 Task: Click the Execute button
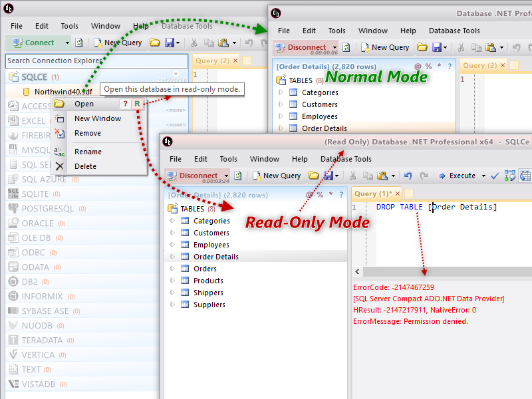[x=458, y=176]
